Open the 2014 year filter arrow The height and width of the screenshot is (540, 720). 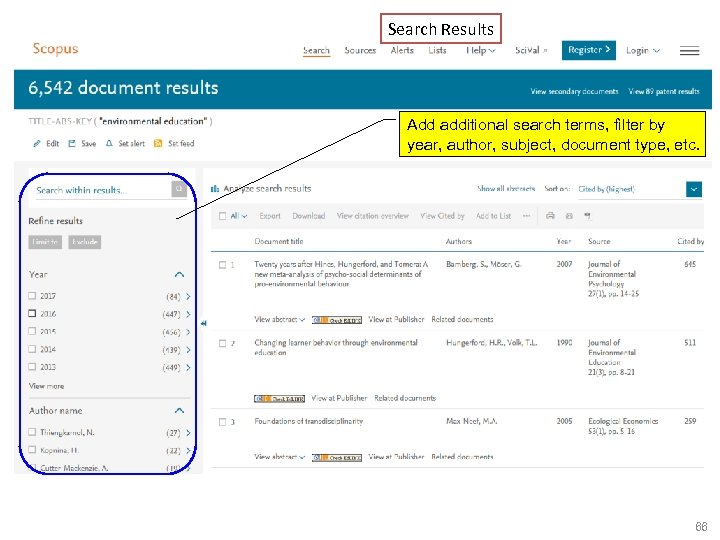coord(188,350)
